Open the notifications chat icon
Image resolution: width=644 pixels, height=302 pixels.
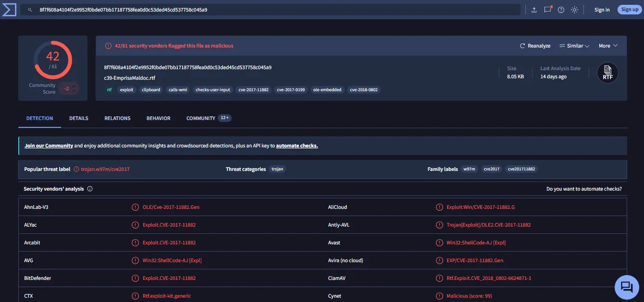[x=547, y=10]
